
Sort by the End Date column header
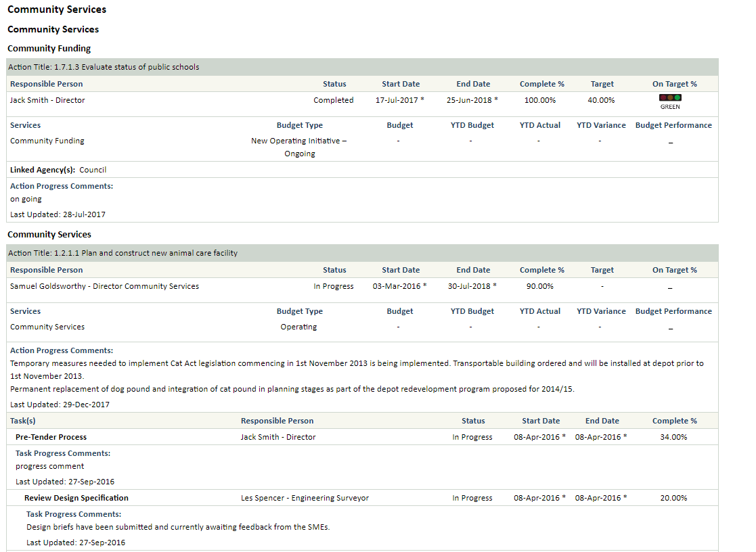[x=472, y=83]
